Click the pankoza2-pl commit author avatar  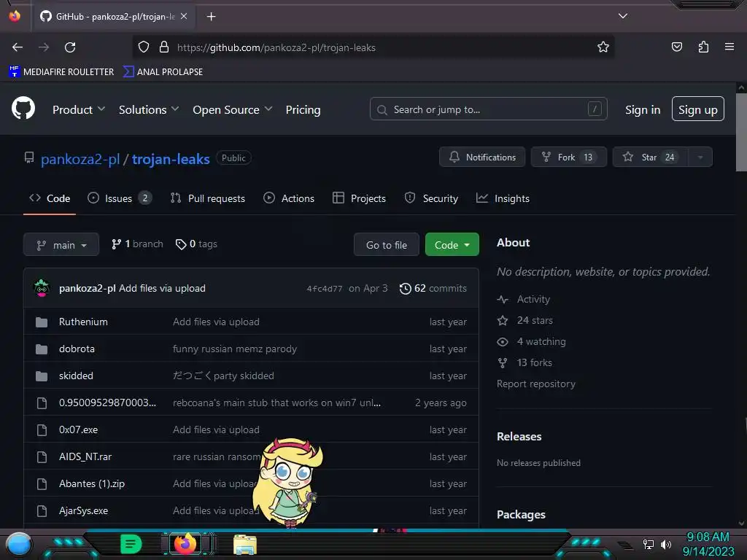(x=42, y=288)
